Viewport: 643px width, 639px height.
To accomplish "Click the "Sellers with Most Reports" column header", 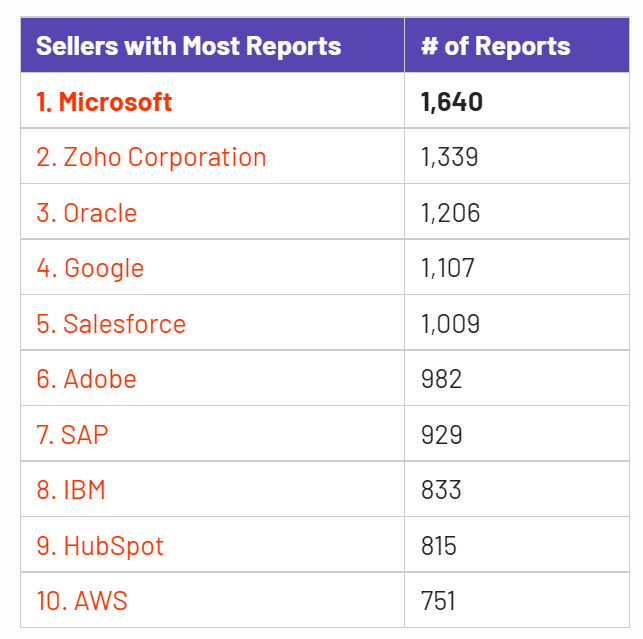I will pyautogui.click(x=189, y=46).
